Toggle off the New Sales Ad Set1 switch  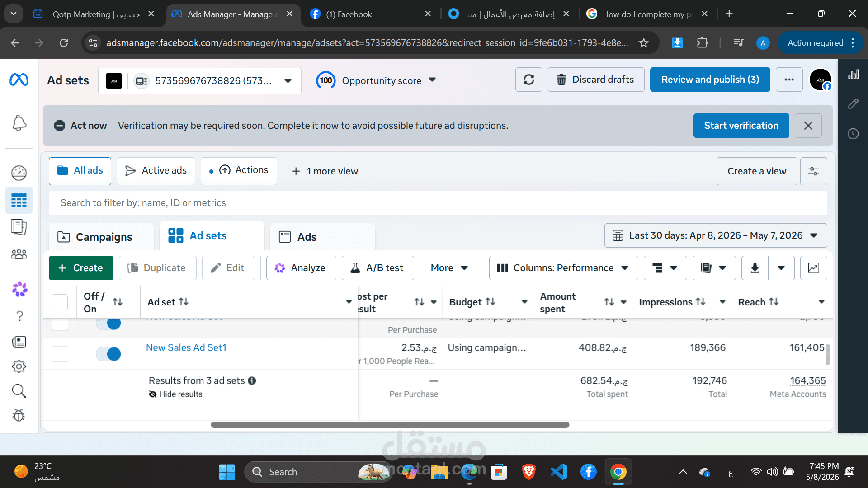pos(108,354)
